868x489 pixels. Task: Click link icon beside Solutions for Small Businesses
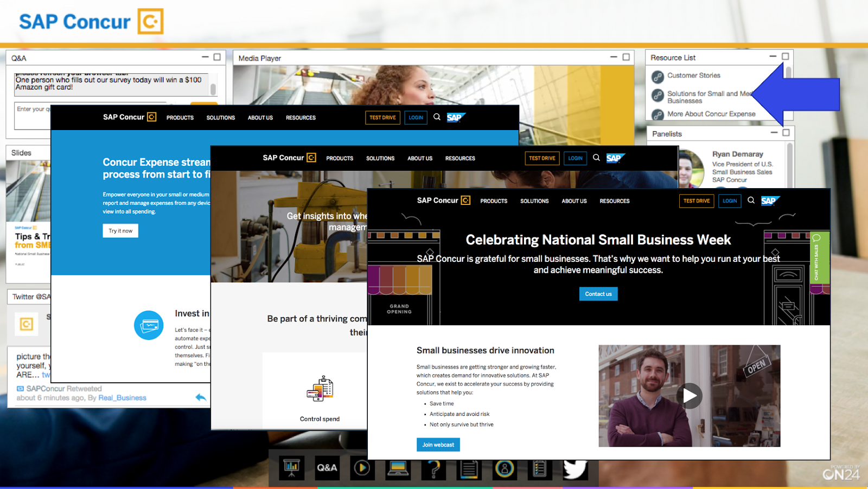point(658,95)
